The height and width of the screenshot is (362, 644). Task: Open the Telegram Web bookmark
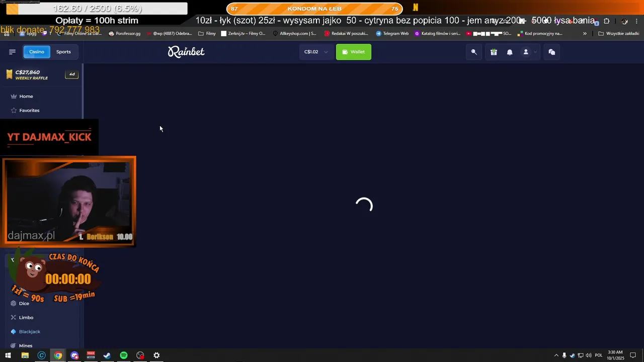(x=392, y=34)
